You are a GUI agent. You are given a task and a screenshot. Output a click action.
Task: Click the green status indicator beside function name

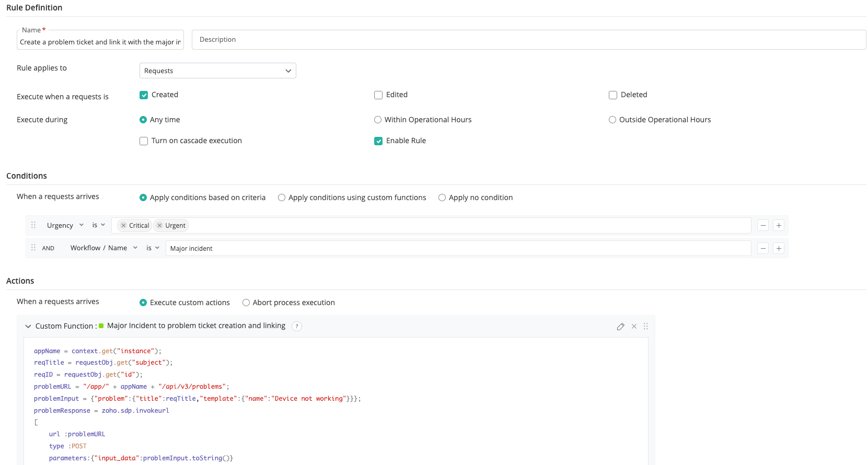101,326
